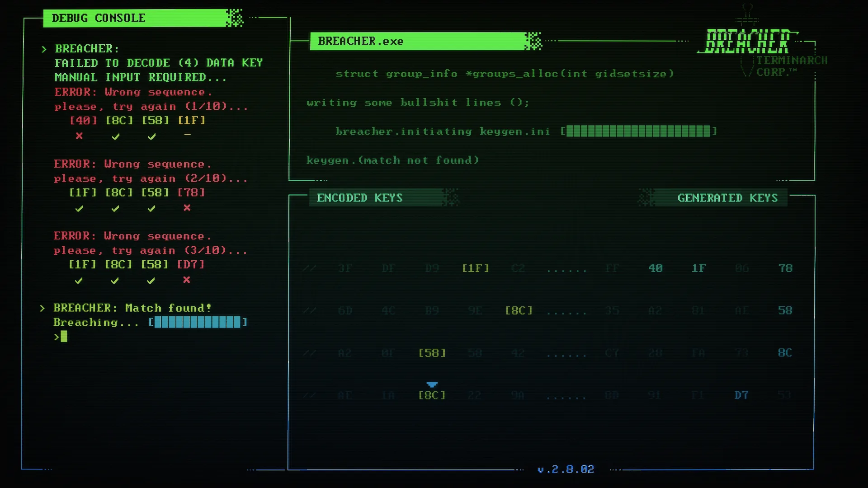
Task: Click the dim encoded key 4C
Action: pyautogui.click(x=388, y=310)
